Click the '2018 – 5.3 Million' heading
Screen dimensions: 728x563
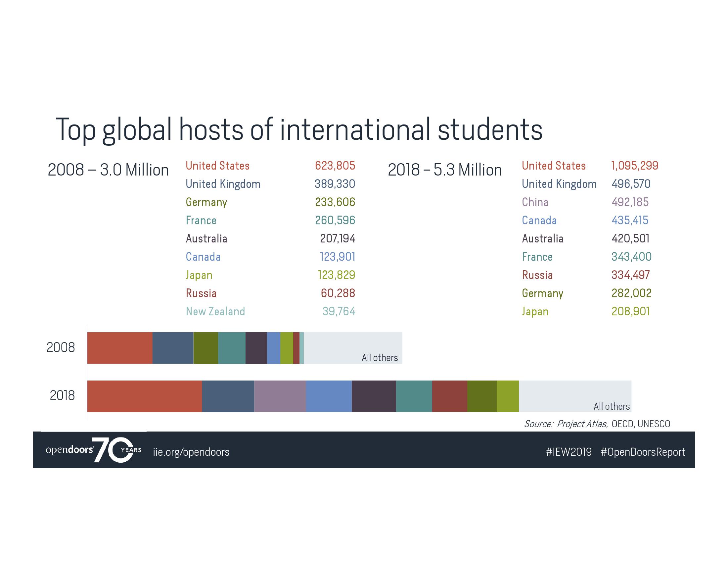pyautogui.click(x=445, y=170)
